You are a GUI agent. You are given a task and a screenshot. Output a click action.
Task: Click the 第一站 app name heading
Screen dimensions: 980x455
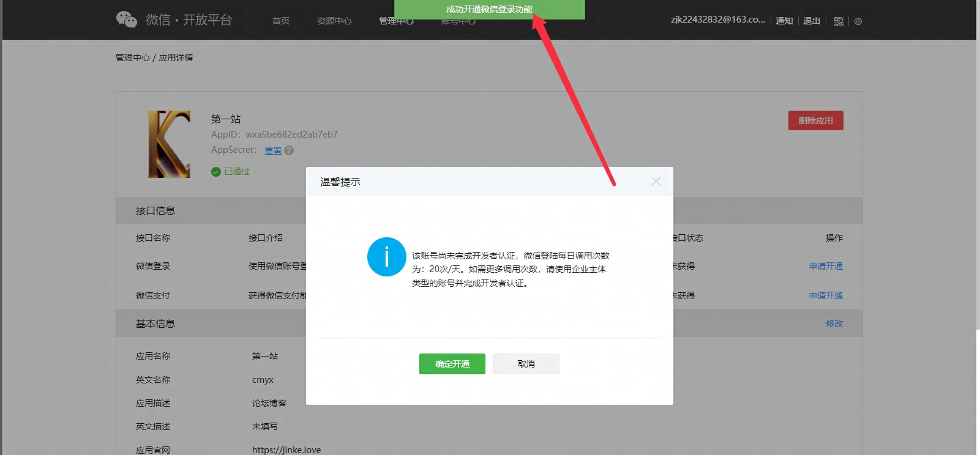226,119
